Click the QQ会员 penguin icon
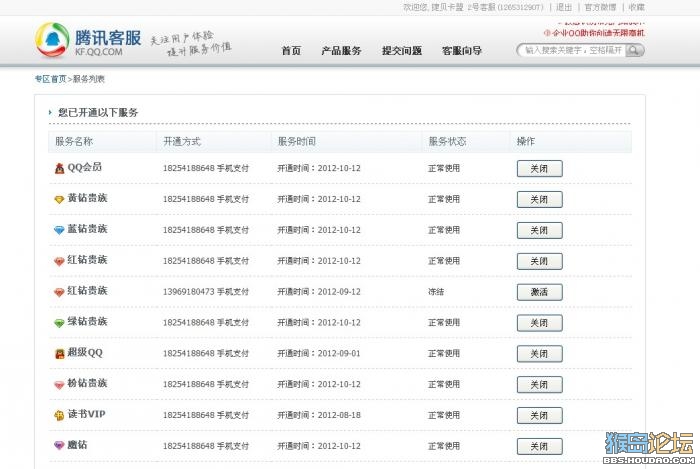The image size is (700, 469). pyautogui.click(x=59, y=168)
